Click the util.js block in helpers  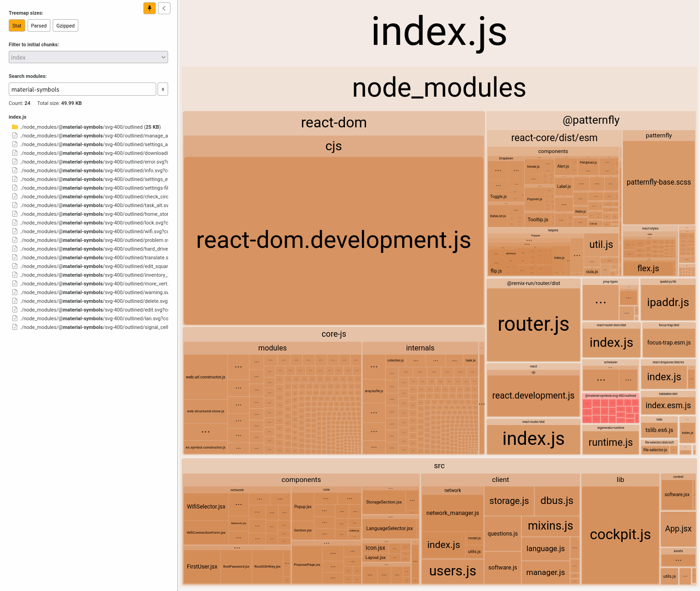[601, 245]
